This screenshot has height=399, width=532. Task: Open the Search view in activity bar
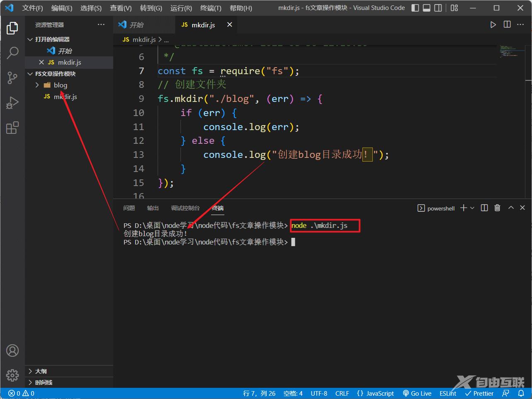pyautogui.click(x=12, y=53)
